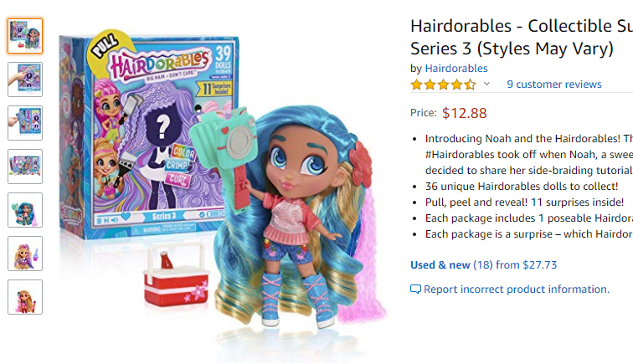
Task: Open the 9 customer reviews link
Action: pyautogui.click(x=554, y=85)
